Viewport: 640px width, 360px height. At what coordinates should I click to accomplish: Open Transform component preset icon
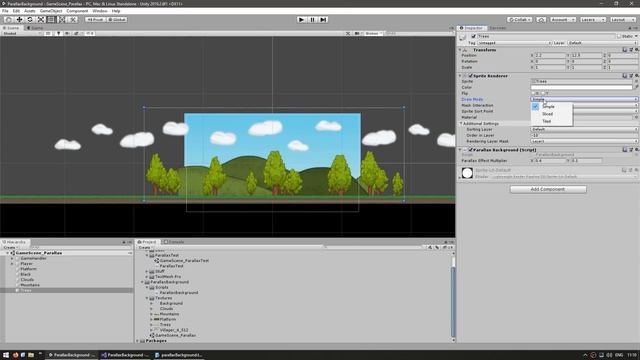(x=631, y=49)
